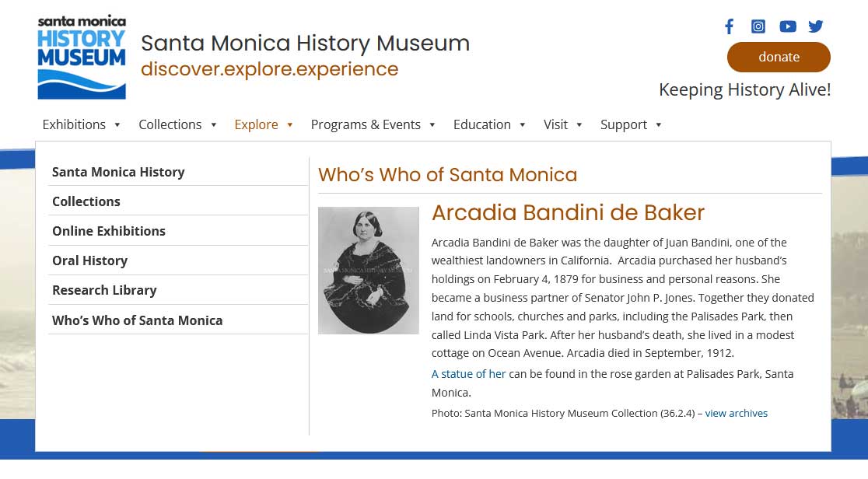Open the museum's Facebook page icon
868x479 pixels.
[x=729, y=26]
